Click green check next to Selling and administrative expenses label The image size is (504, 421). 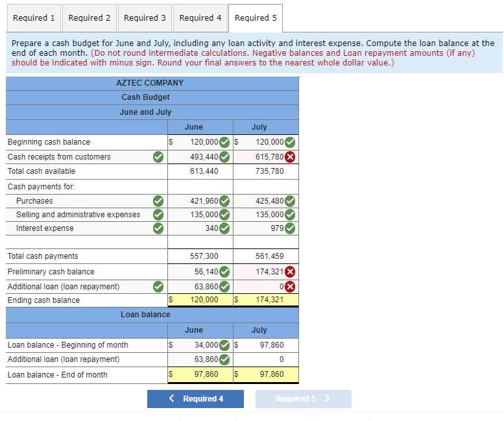point(158,215)
